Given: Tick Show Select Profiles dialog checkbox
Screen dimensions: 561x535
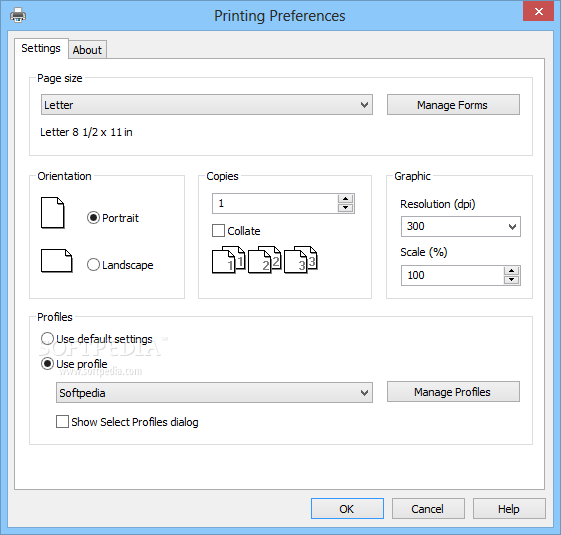Looking at the screenshot, I should (62, 422).
